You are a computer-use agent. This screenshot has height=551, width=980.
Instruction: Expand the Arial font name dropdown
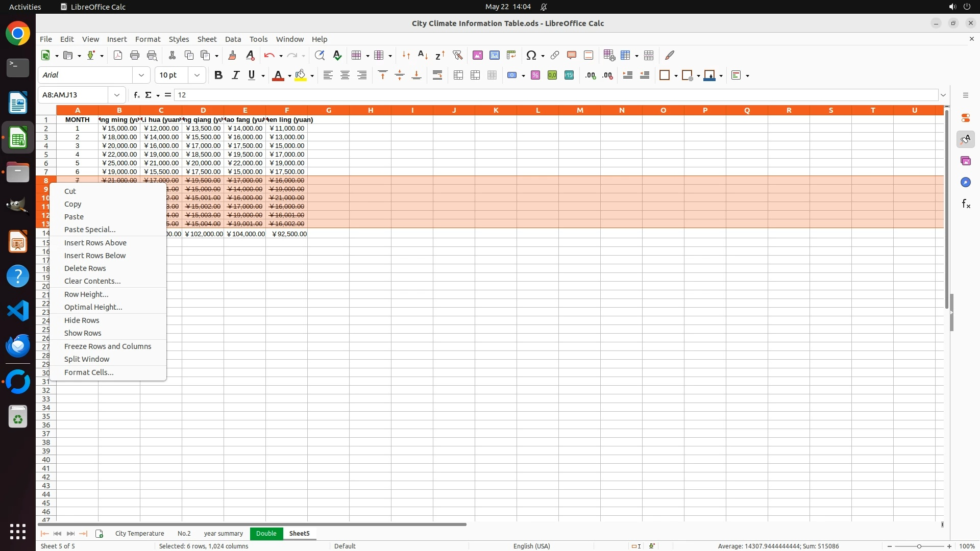coord(141,76)
